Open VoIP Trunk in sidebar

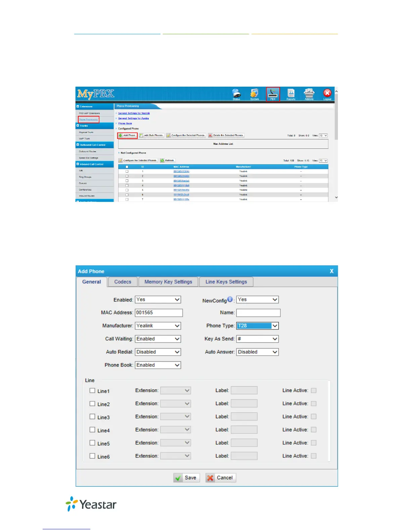click(x=85, y=138)
